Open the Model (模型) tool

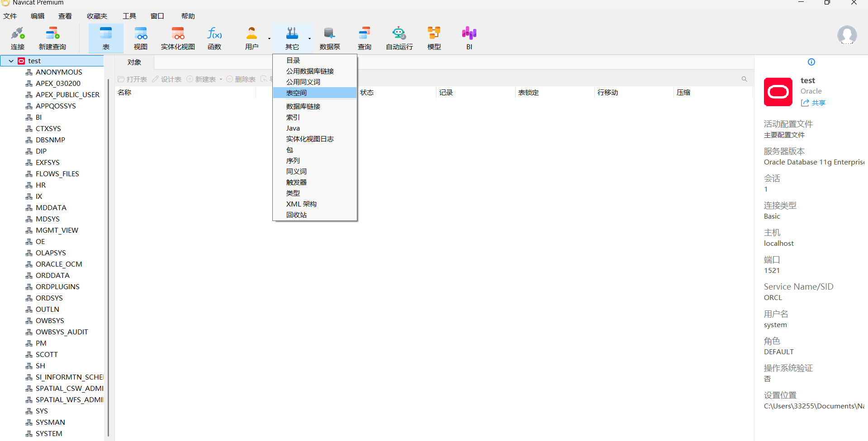coord(434,38)
